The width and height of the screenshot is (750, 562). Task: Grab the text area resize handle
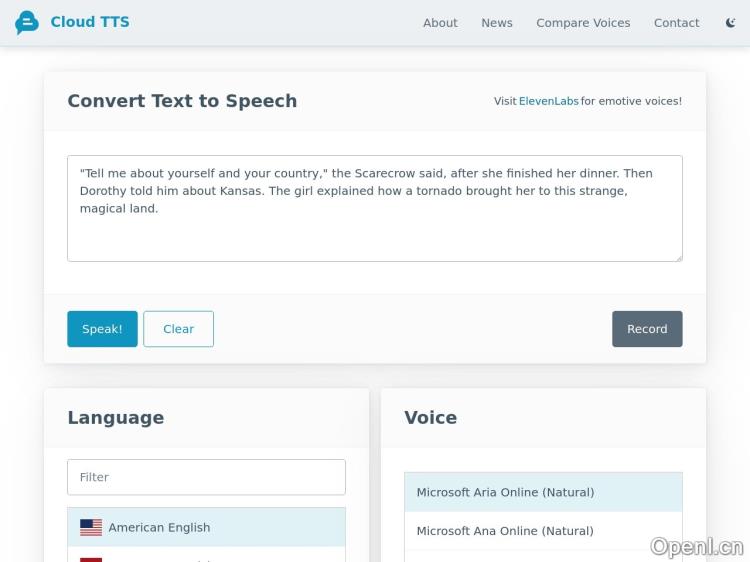pyautogui.click(x=677, y=256)
